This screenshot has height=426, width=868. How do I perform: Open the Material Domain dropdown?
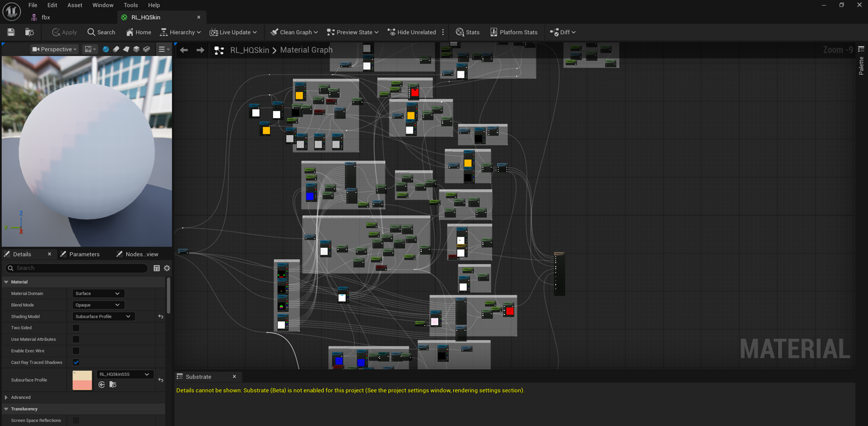(98, 293)
